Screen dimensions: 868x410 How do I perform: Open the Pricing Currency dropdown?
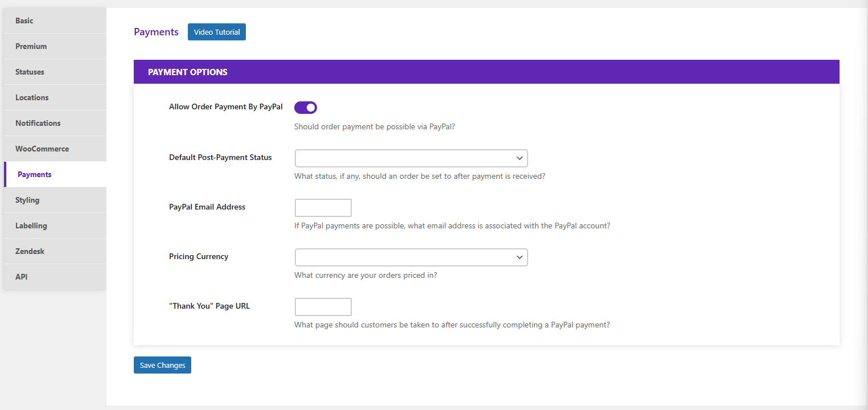(411, 257)
